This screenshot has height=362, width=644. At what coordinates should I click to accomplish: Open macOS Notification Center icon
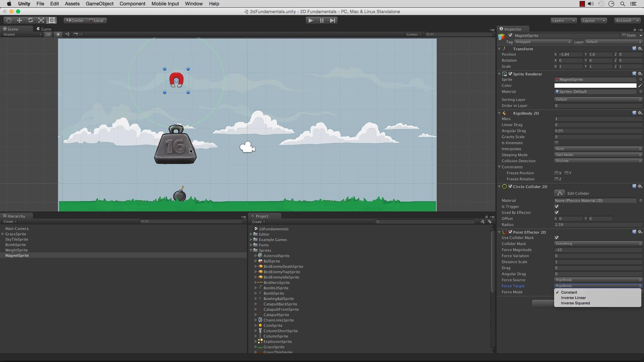click(x=633, y=4)
